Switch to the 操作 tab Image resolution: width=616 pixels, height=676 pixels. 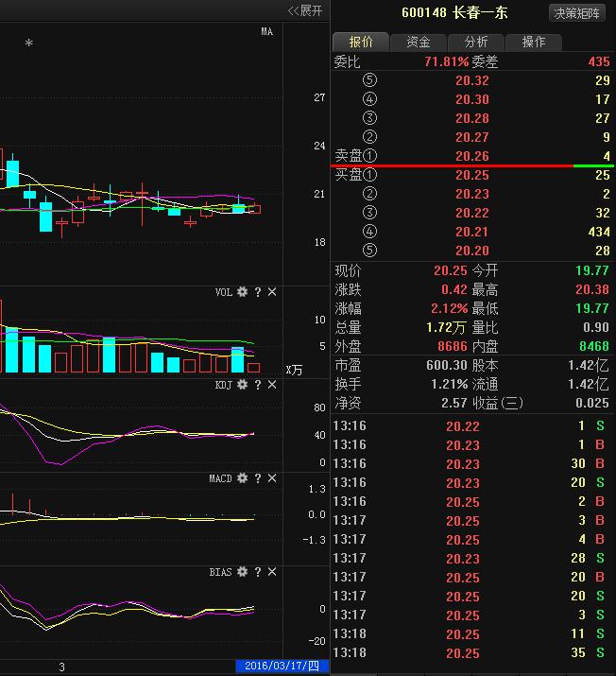[534, 42]
